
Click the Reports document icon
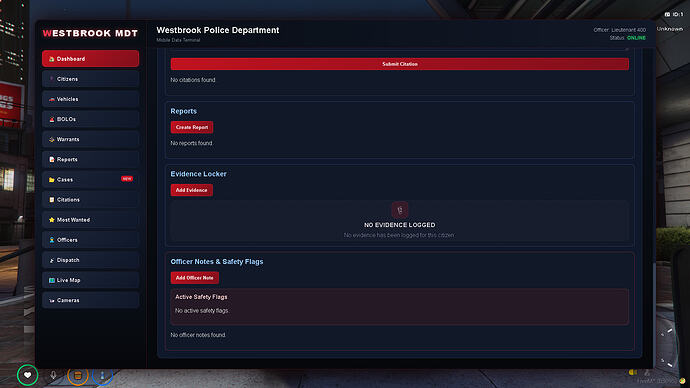point(51,160)
